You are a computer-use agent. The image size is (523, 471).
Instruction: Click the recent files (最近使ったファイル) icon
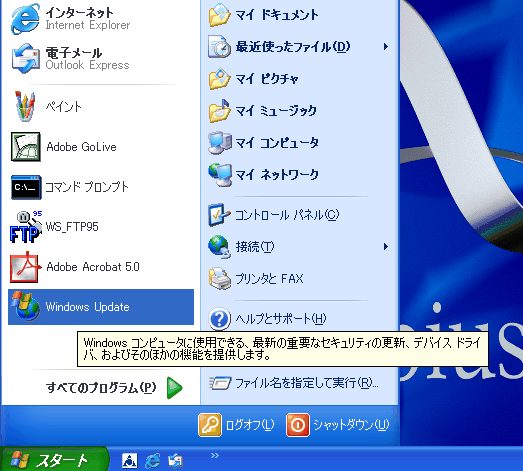(x=219, y=47)
